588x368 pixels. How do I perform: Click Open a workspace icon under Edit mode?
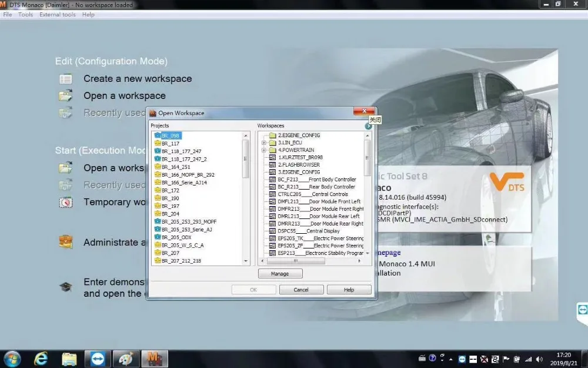(x=66, y=96)
